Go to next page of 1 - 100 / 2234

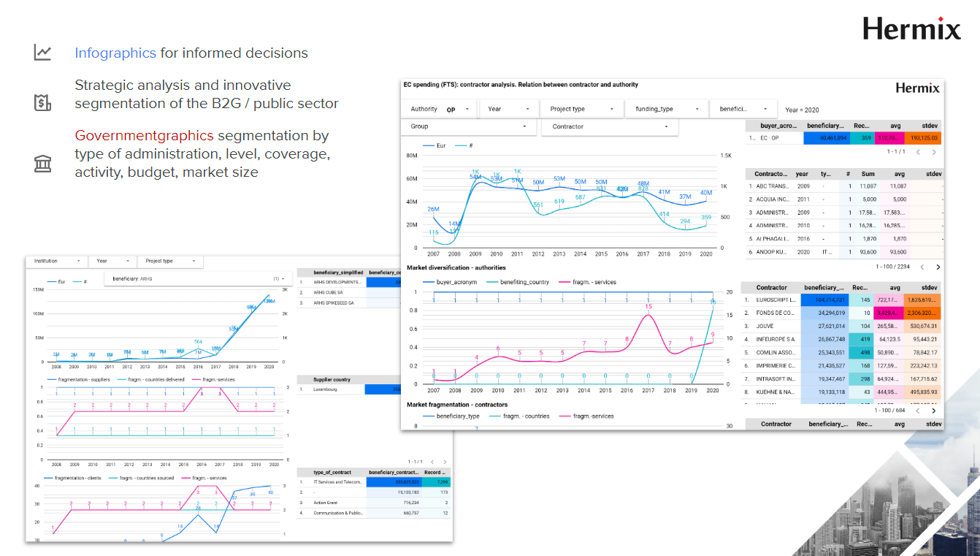click(938, 267)
